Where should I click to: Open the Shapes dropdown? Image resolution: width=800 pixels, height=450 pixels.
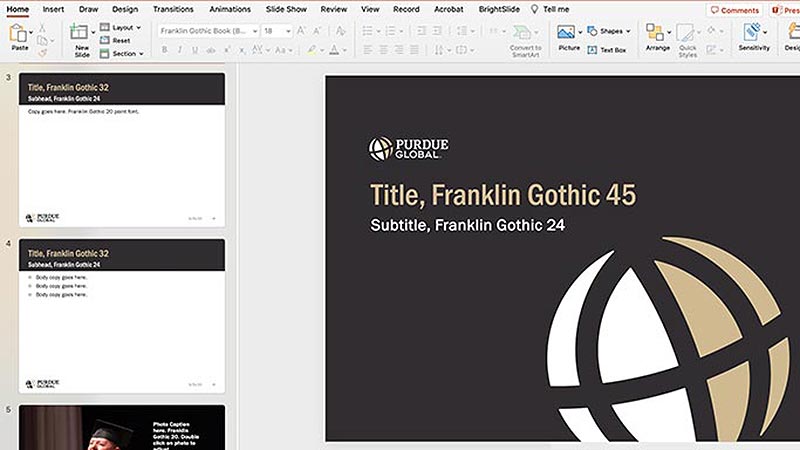[609, 31]
